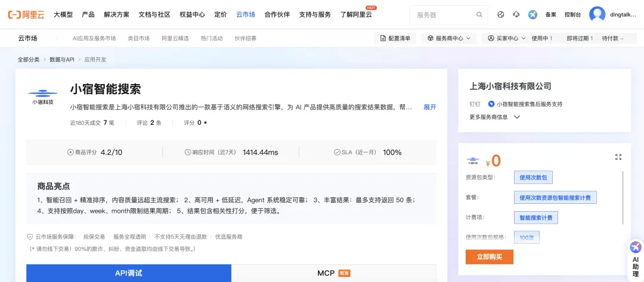The image size is (644, 282).
Task: Click 数据与API breadcrumb
Action: (x=62, y=60)
